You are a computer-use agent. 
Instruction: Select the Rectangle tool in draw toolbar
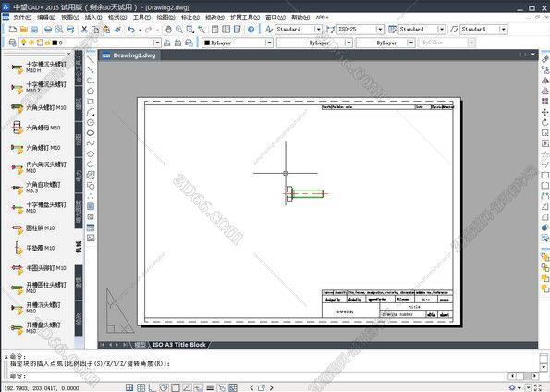point(91,102)
